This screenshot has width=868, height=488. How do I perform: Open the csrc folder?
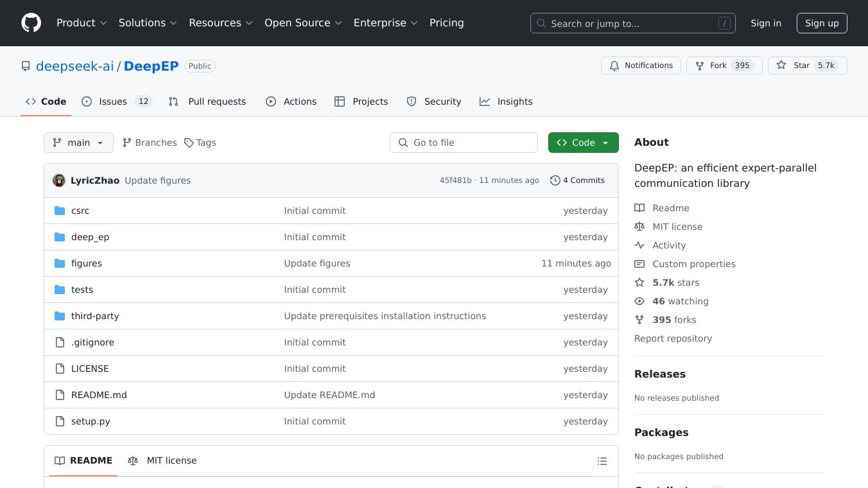80,211
